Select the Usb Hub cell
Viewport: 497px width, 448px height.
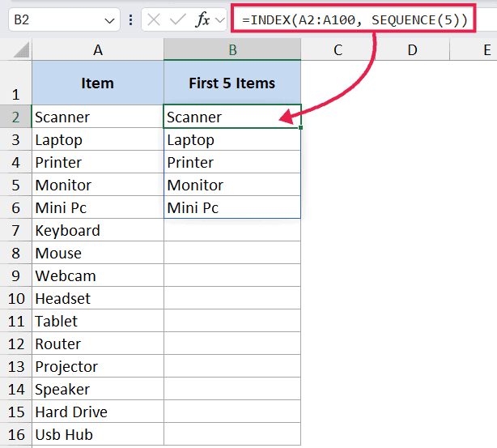(x=98, y=434)
